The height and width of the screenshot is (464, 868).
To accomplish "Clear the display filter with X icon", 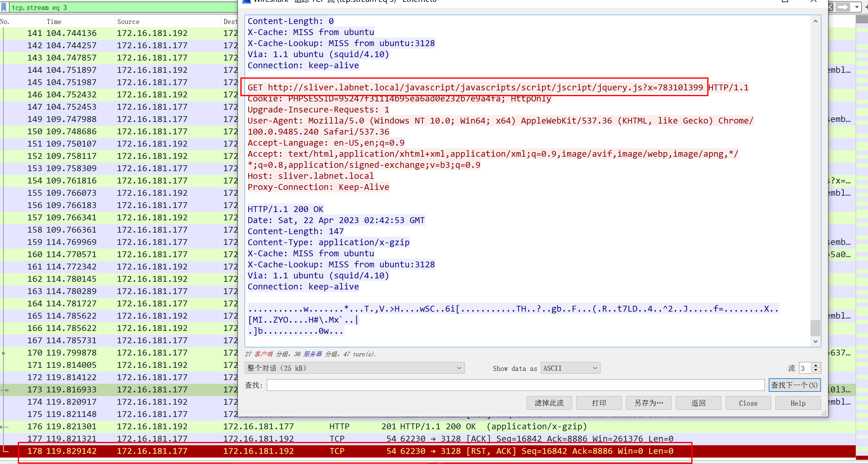I will 831,7.
